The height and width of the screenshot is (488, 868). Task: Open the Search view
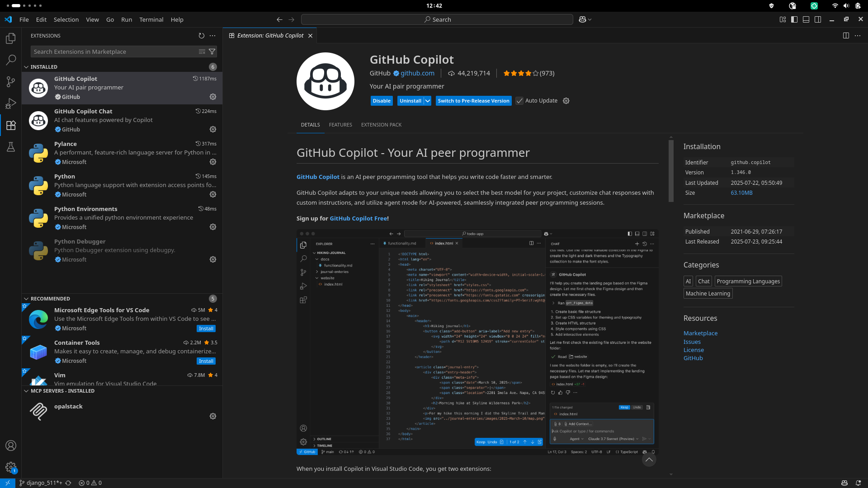(x=11, y=60)
